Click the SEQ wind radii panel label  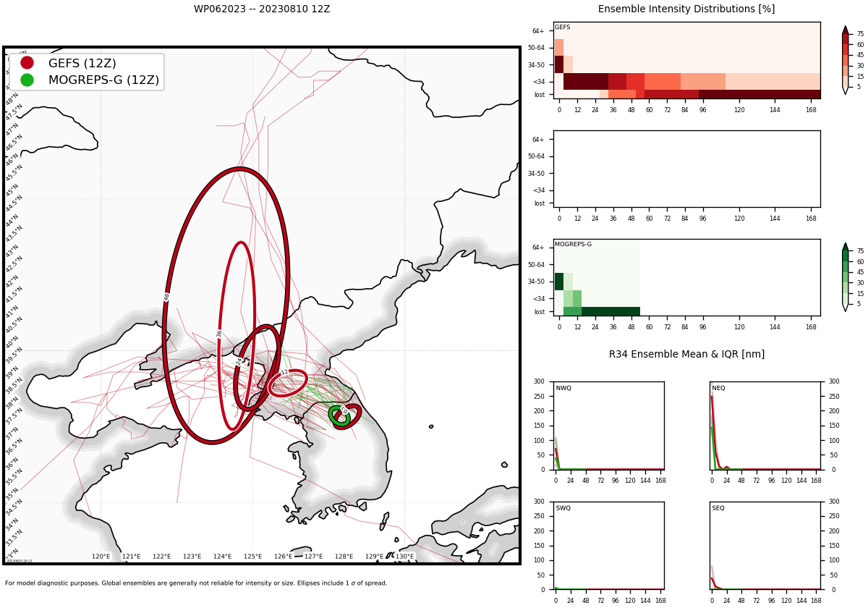pyautogui.click(x=718, y=508)
